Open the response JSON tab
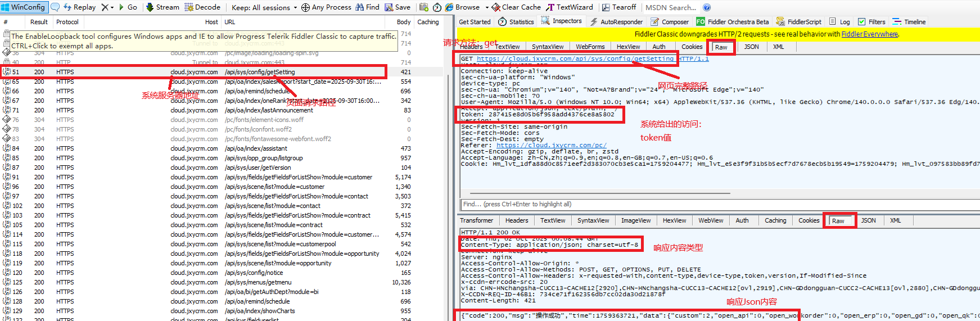The height and width of the screenshot is (321, 980). [868, 220]
